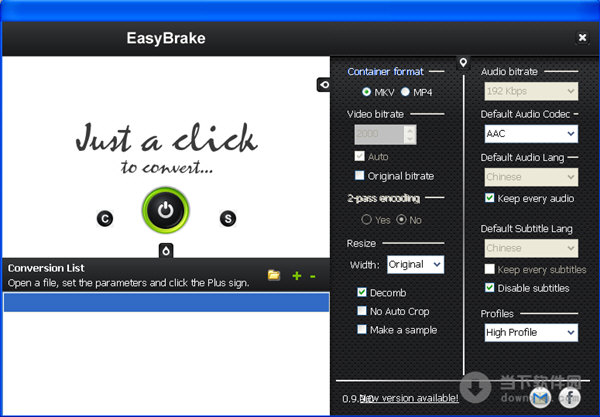Click the round S icon button
This screenshot has height=417, width=600.
228,218
